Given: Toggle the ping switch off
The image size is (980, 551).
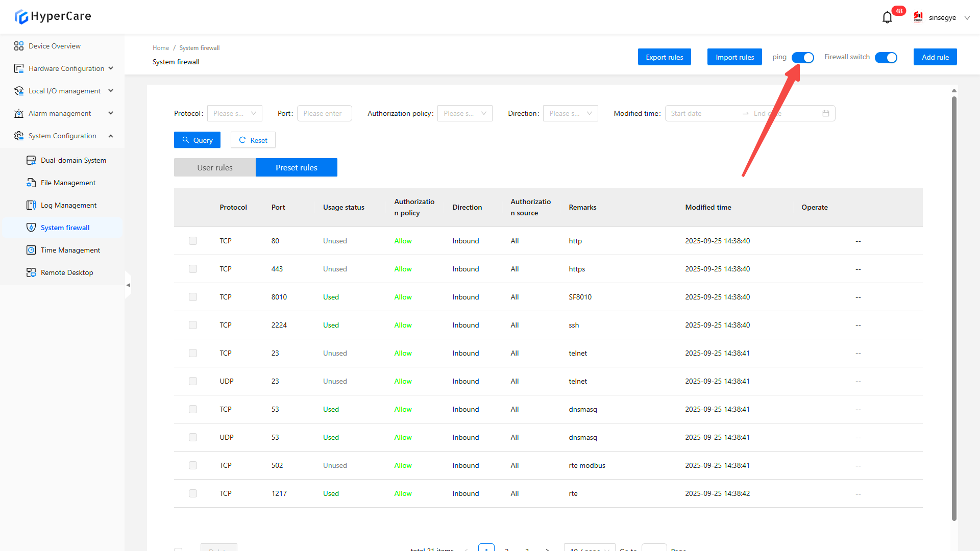Looking at the screenshot, I should tap(802, 58).
